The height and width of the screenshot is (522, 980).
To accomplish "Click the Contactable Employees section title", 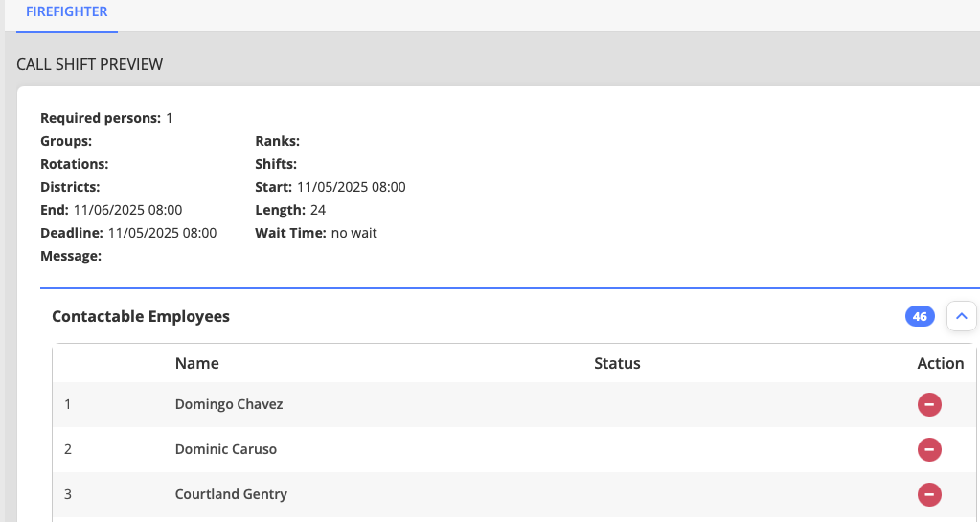I will (141, 316).
